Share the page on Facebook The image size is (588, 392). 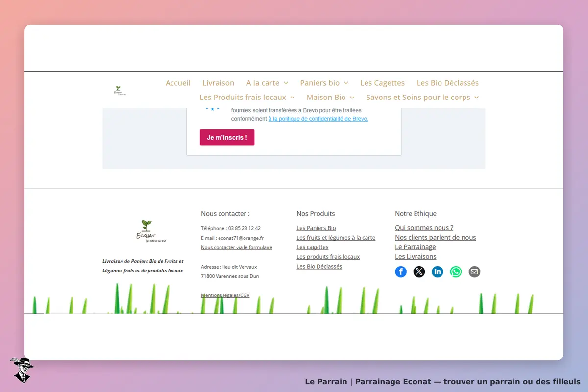pos(401,271)
